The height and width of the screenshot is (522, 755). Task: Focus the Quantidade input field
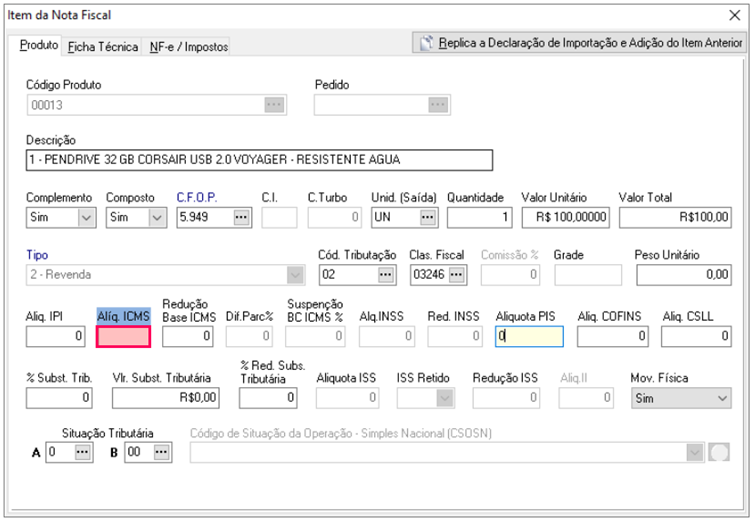click(x=478, y=216)
